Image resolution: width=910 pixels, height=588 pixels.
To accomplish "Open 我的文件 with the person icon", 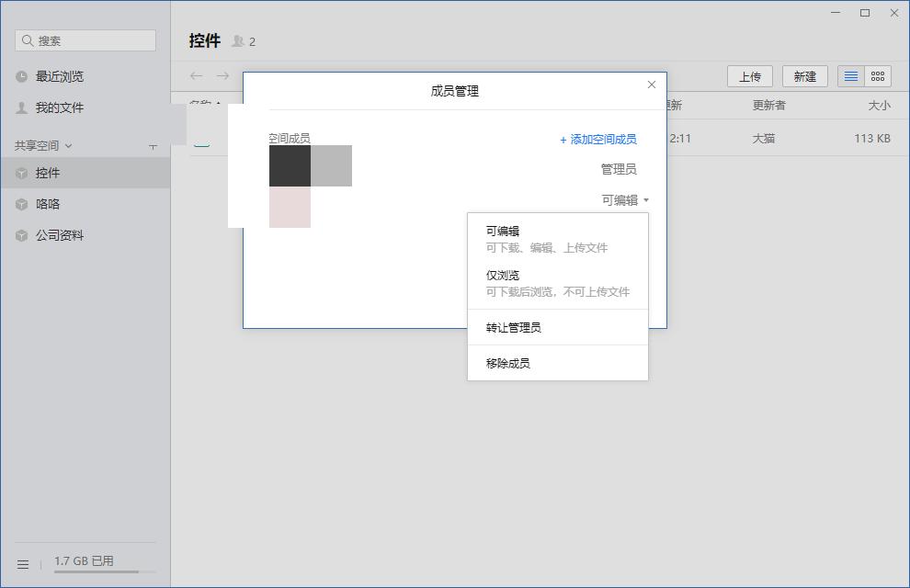I will (x=55, y=107).
